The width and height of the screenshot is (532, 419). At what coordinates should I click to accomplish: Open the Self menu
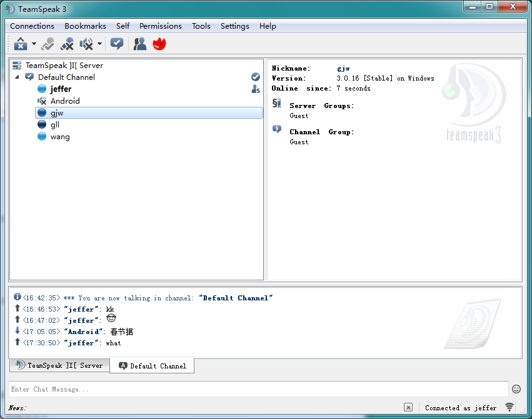123,26
